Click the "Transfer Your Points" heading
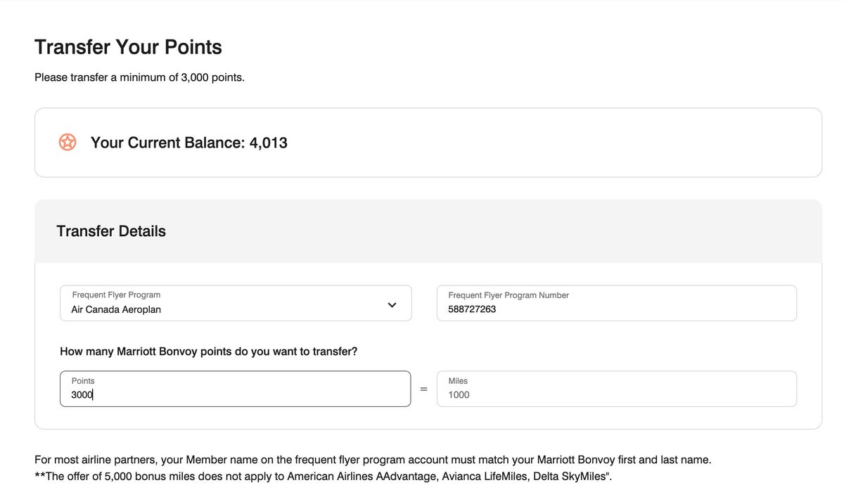Viewport: 844px width, 504px height. (128, 47)
